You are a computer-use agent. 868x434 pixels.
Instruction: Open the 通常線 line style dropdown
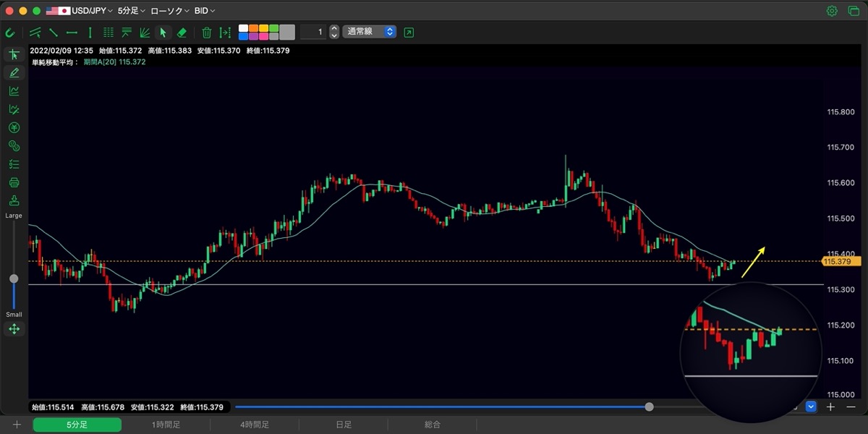point(369,32)
